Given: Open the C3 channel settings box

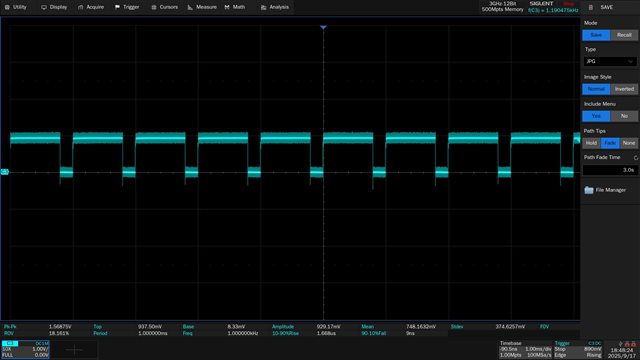Looking at the screenshot, I should (x=25, y=349).
